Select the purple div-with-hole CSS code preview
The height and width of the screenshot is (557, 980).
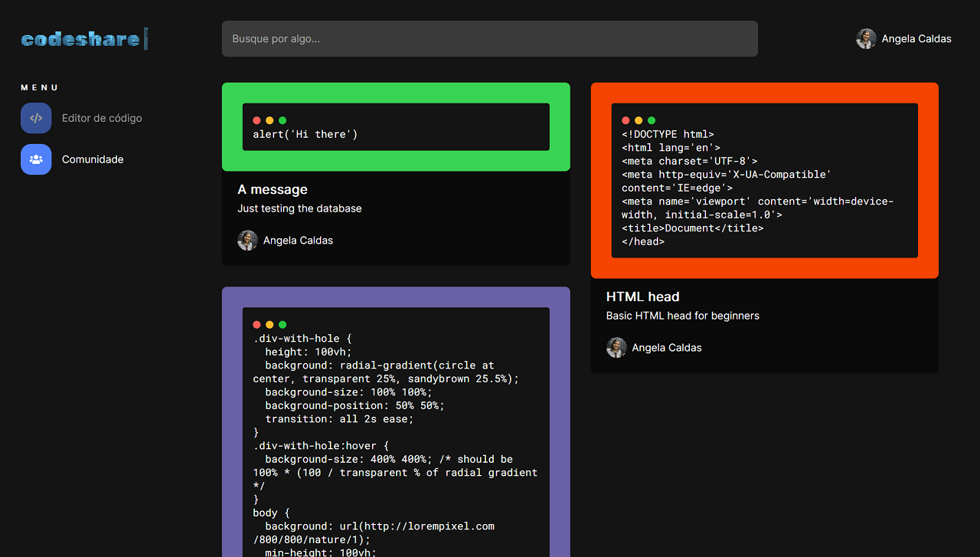point(396,429)
